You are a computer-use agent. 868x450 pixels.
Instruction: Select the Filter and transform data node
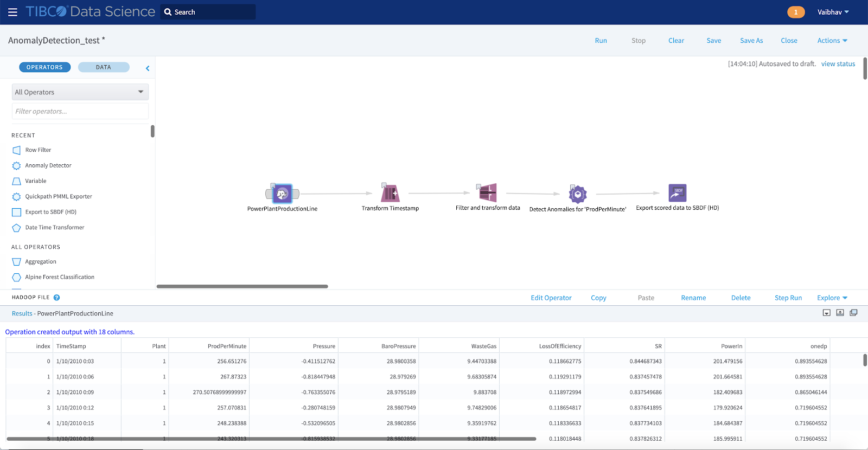(x=487, y=192)
